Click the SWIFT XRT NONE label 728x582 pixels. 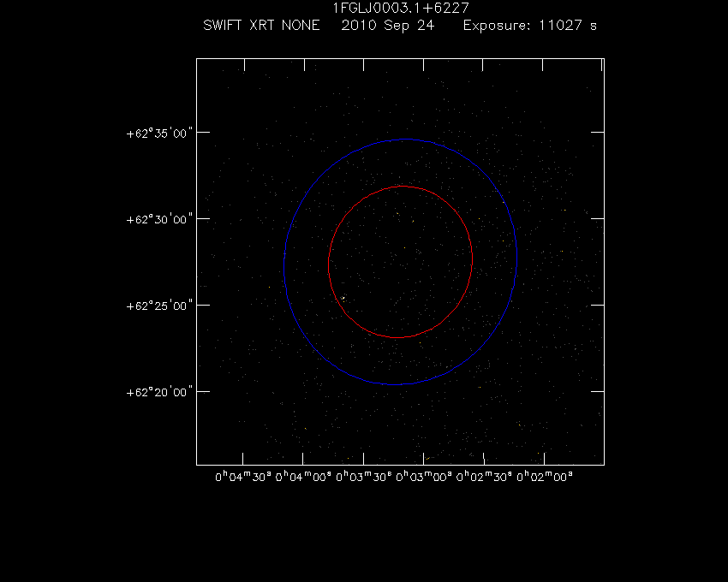click(261, 25)
